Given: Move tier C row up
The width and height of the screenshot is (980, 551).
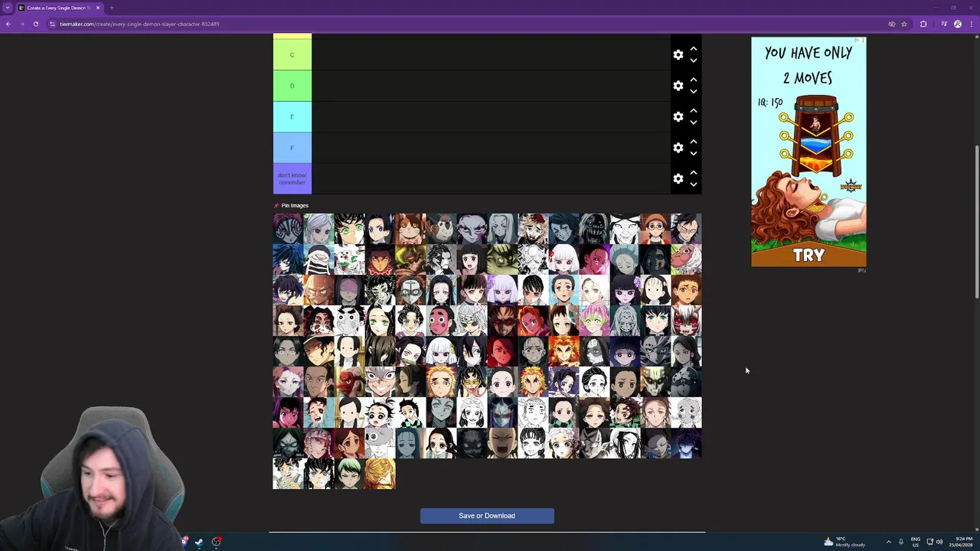Looking at the screenshot, I should (x=693, y=49).
